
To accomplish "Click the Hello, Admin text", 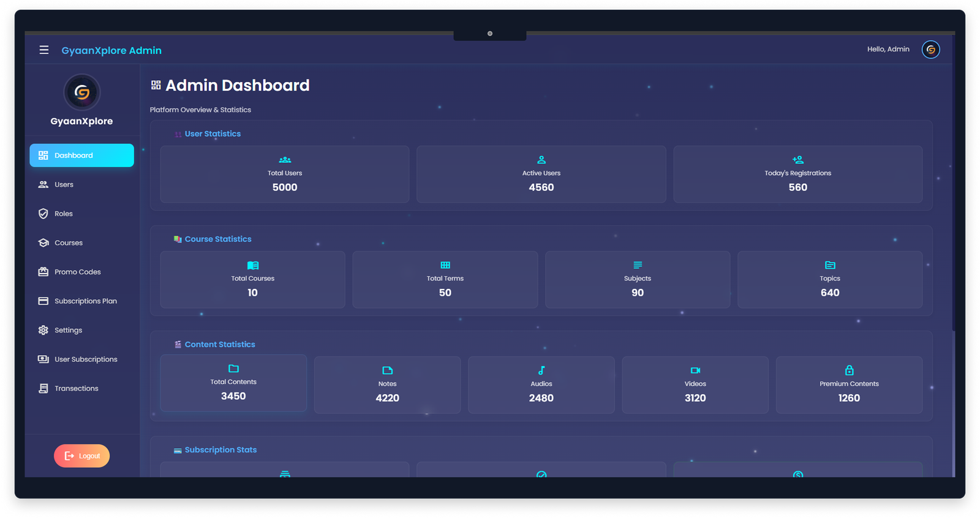I will [x=888, y=49].
